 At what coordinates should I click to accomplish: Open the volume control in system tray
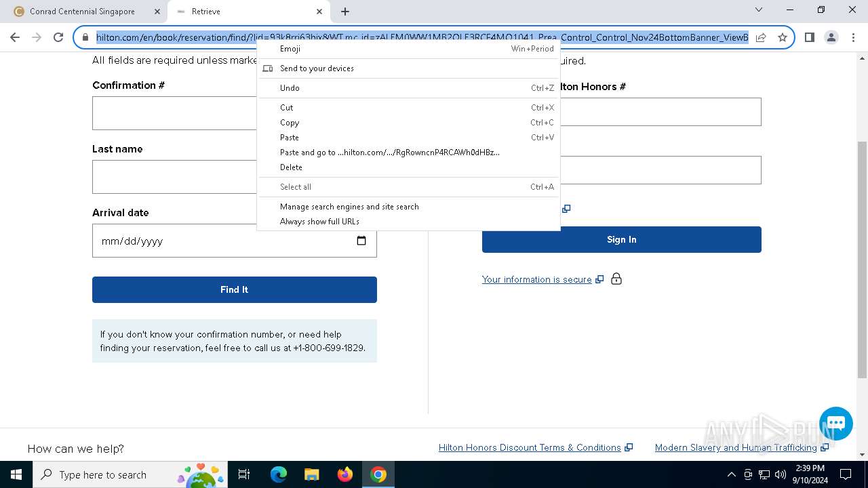tap(781, 474)
